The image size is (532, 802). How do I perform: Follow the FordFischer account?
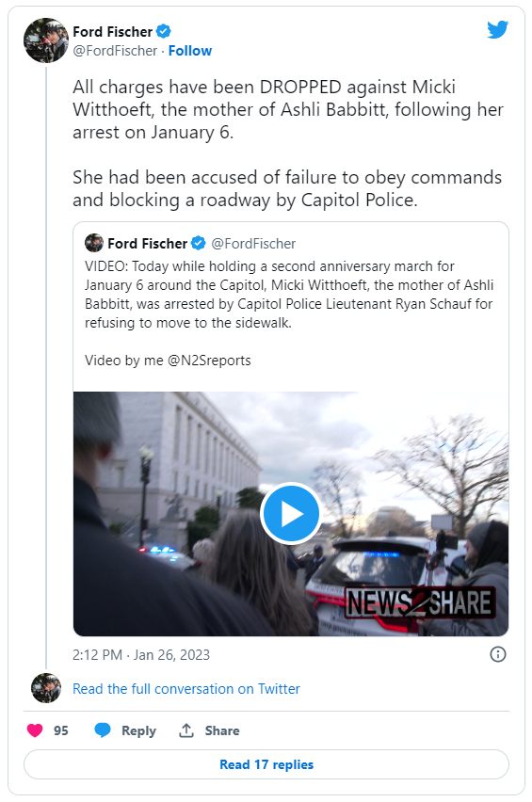tap(190, 51)
